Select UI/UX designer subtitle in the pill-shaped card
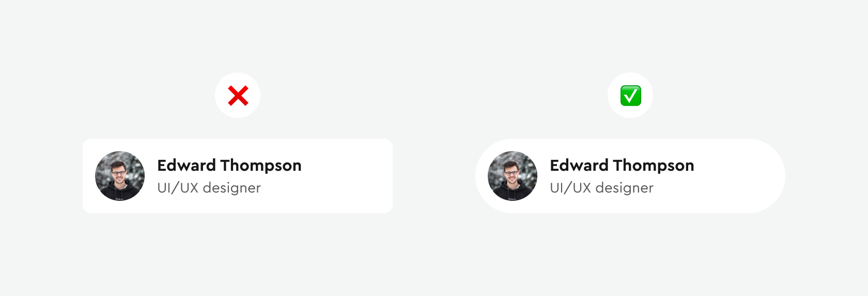The image size is (868, 296). pyautogui.click(x=602, y=187)
